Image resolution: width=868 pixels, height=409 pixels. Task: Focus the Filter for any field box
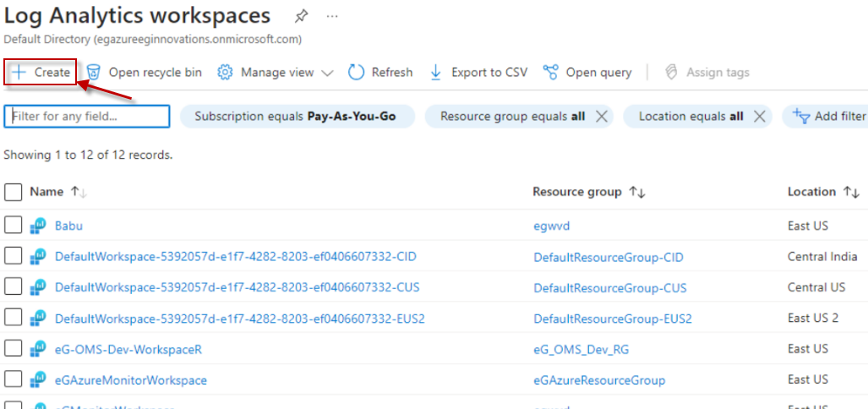(87, 117)
